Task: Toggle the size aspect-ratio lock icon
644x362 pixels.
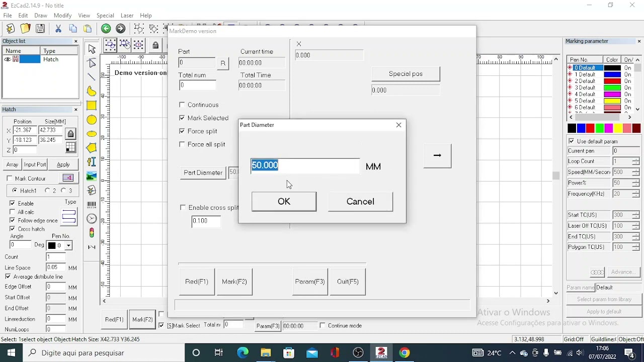Action: click(70, 134)
